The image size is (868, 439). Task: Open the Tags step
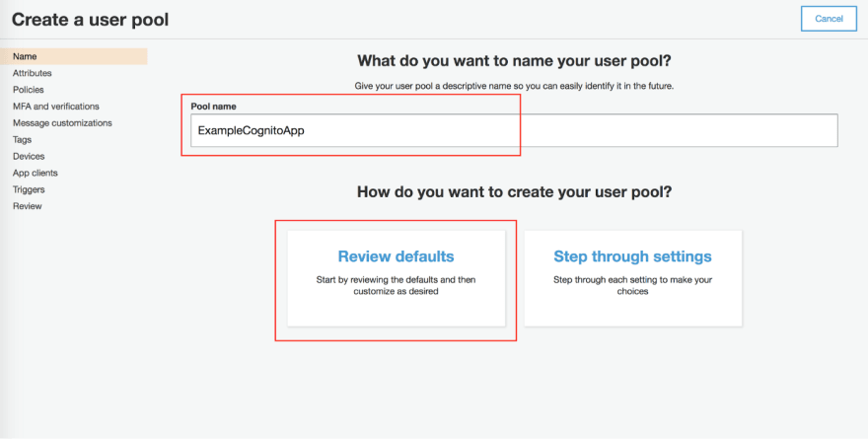click(x=22, y=139)
